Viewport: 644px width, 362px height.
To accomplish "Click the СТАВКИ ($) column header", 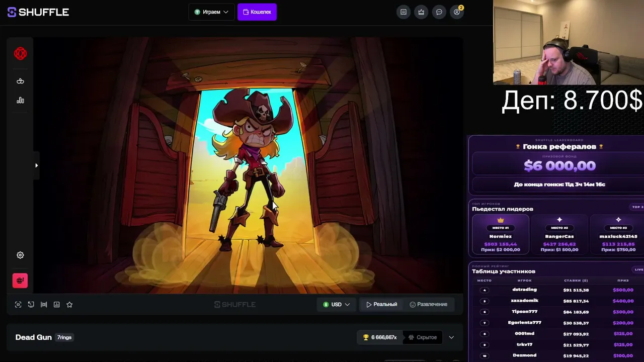I will tap(576, 281).
